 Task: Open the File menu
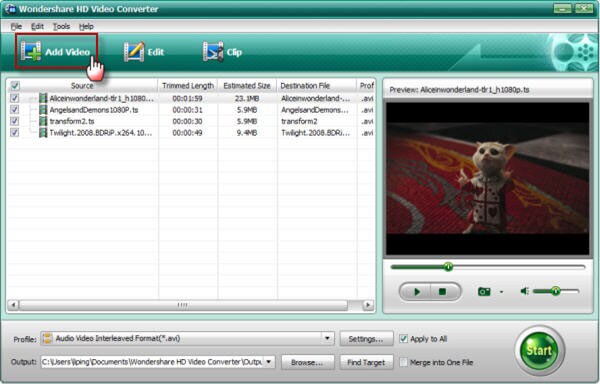(16, 26)
